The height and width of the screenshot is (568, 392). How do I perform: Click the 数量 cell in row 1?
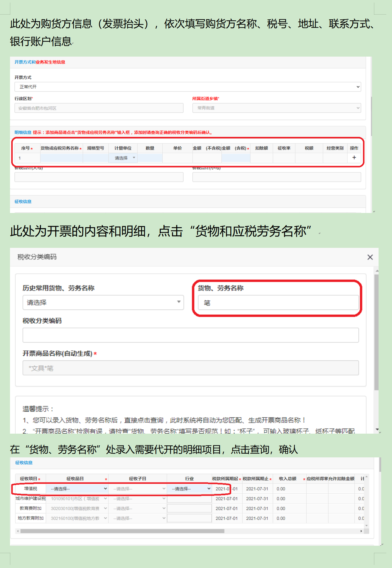point(150,158)
